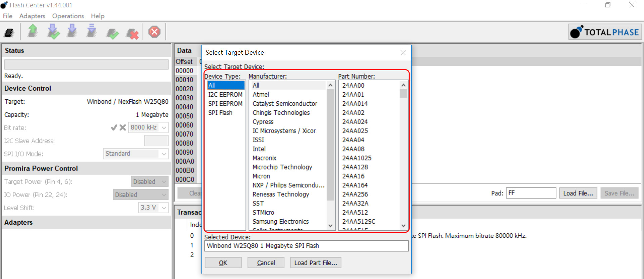Select part number 24AA256
Image resolution: width=644 pixels, height=279 pixels.
(355, 194)
